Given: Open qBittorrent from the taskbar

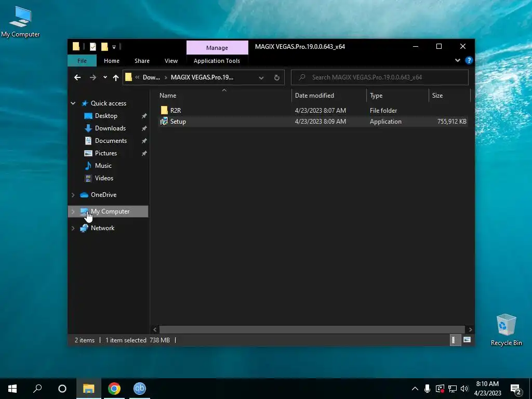Looking at the screenshot, I should [x=139, y=389].
